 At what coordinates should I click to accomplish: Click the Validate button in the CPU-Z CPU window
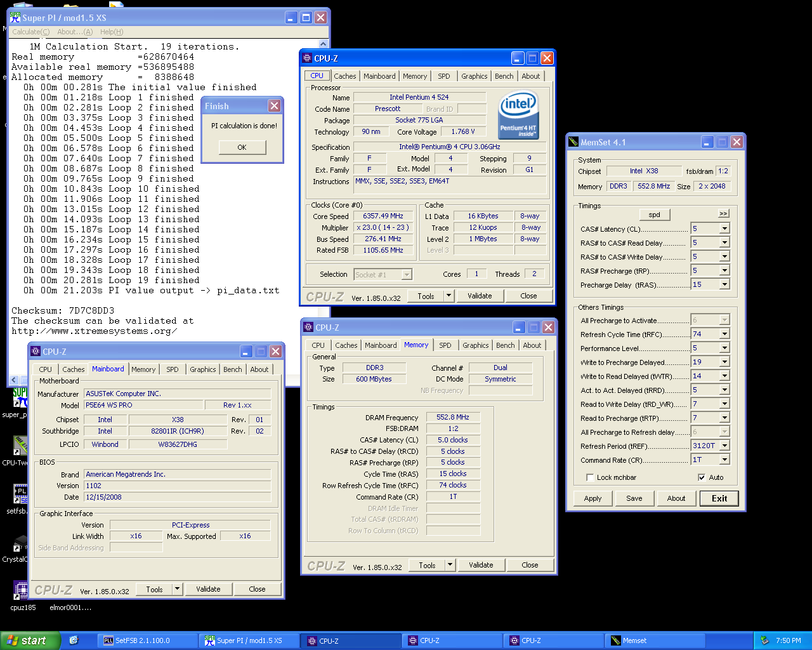(480, 296)
